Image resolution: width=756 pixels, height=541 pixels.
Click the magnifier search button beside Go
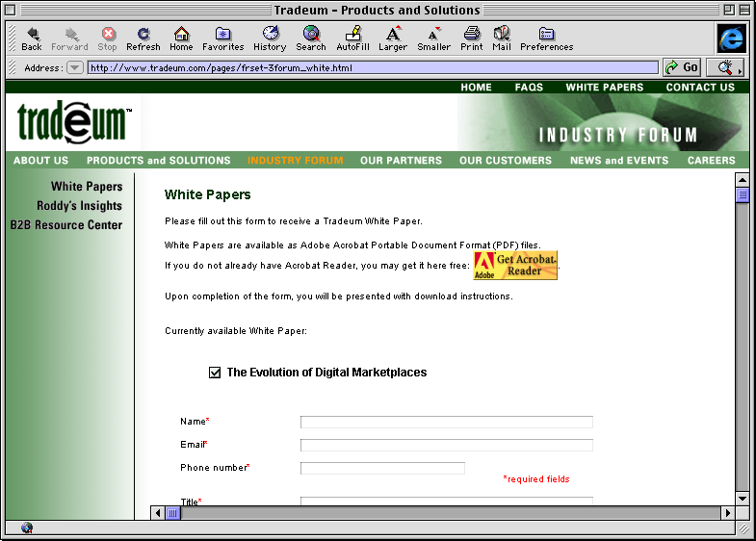pyautogui.click(x=725, y=67)
